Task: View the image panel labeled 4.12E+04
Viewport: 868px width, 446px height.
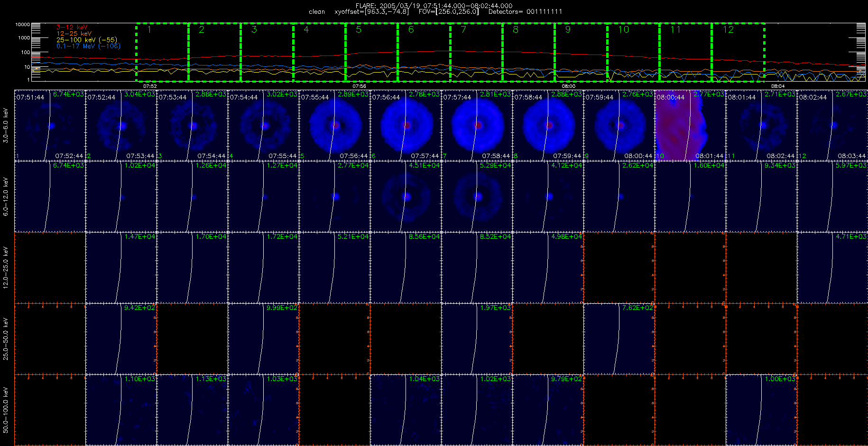Action: tap(548, 196)
